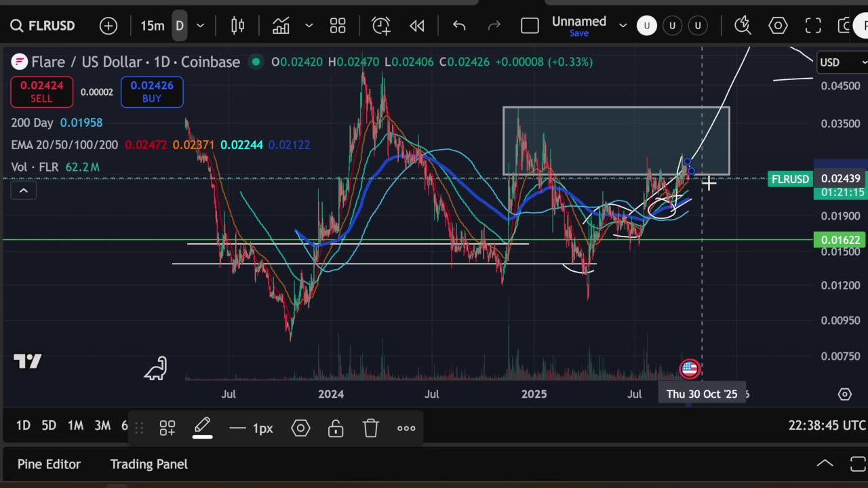Open the Pine Editor tab
The height and width of the screenshot is (488, 868).
click(x=49, y=464)
